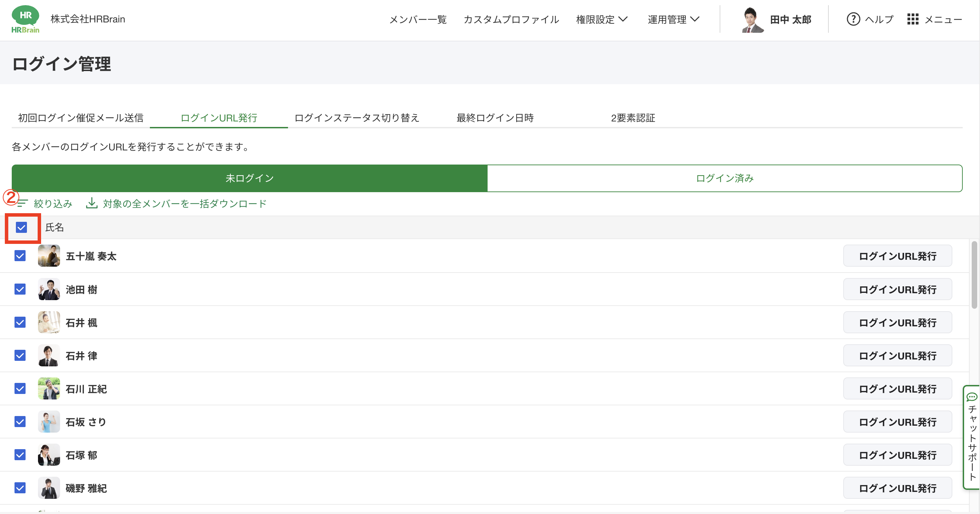Open メンバー一覧 in top navigation
The width and height of the screenshot is (980, 514).
pyautogui.click(x=418, y=19)
